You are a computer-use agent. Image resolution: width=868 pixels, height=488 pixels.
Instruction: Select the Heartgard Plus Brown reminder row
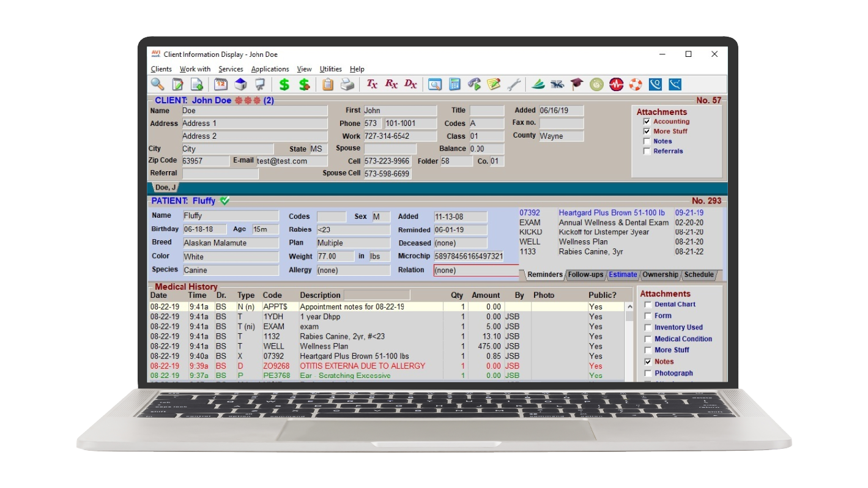(x=612, y=213)
